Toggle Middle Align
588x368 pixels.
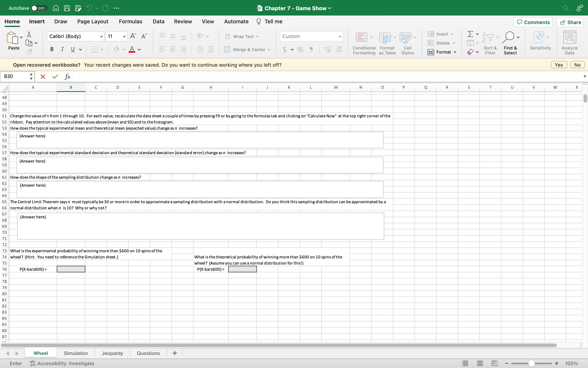(x=173, y=36)
